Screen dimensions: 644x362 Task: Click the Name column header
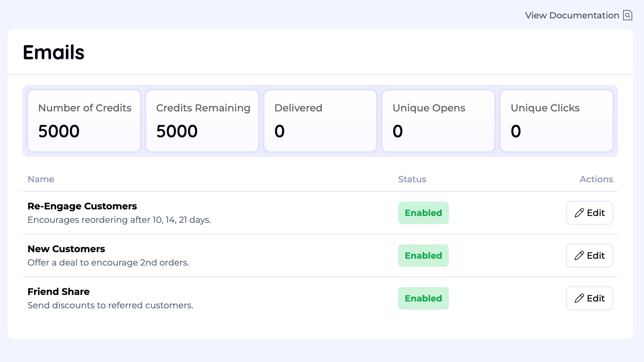pos(41,179)
